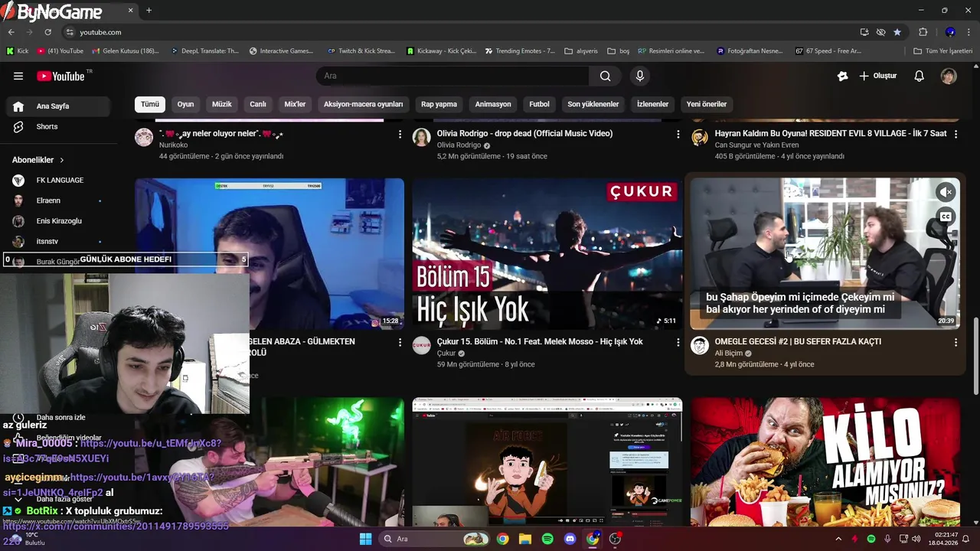Open the Kick bookmark
The width and height of the screenshot is (980, 551).
pos(18,51)
